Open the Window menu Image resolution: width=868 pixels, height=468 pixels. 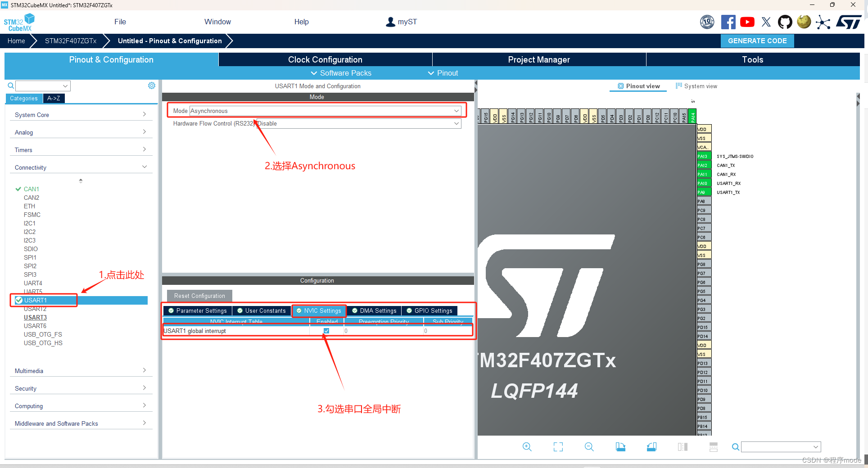point(217,22)
